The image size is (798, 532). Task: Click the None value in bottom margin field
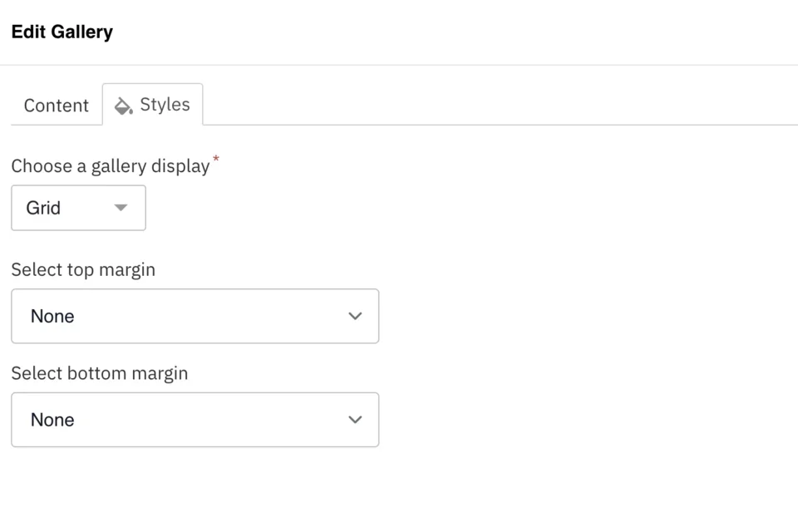tap(52, 420)
